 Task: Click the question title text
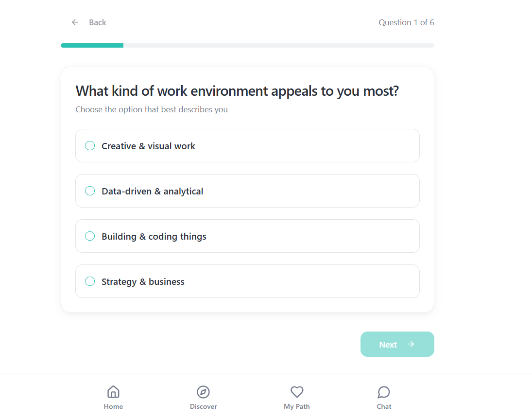[237, 91]
